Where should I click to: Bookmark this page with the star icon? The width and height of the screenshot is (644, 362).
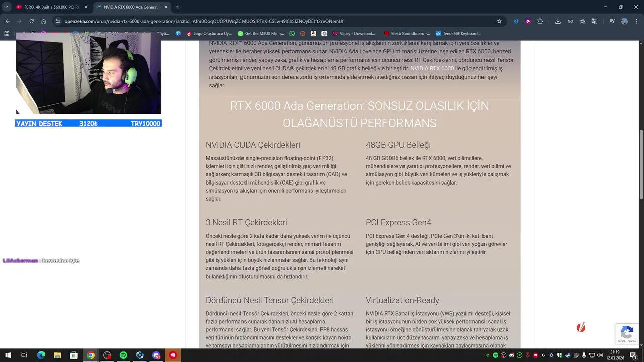coord(499,21)
